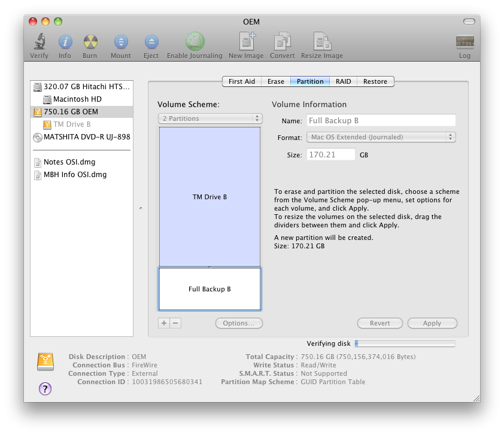The image size is (504, 435).
Task: Select the 320.07 GB Hitachi disk
Action: point(81,87)
